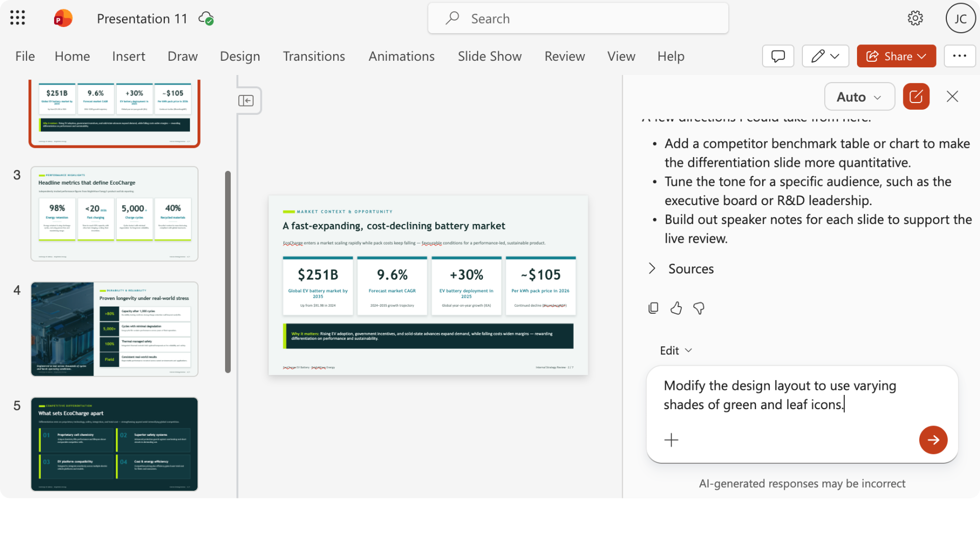The width and height of the screenshot is (980, 551).
Task: Select the 9.6% stat card
Action: click(393, 286)
